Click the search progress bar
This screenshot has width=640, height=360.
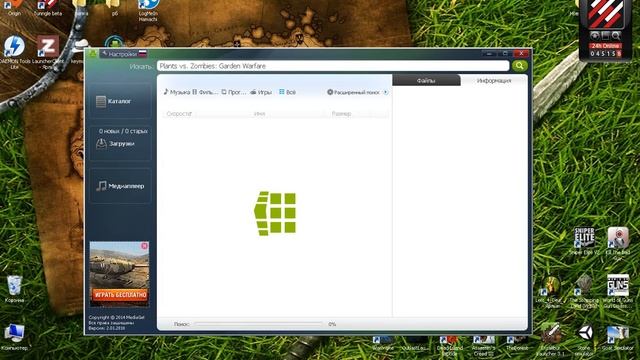(258, 324)
